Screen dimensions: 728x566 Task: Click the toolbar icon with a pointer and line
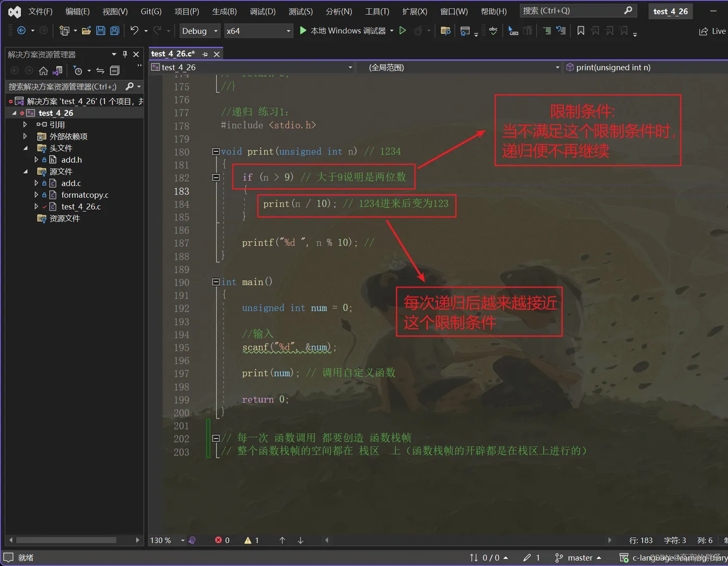(x=513, y=31)
